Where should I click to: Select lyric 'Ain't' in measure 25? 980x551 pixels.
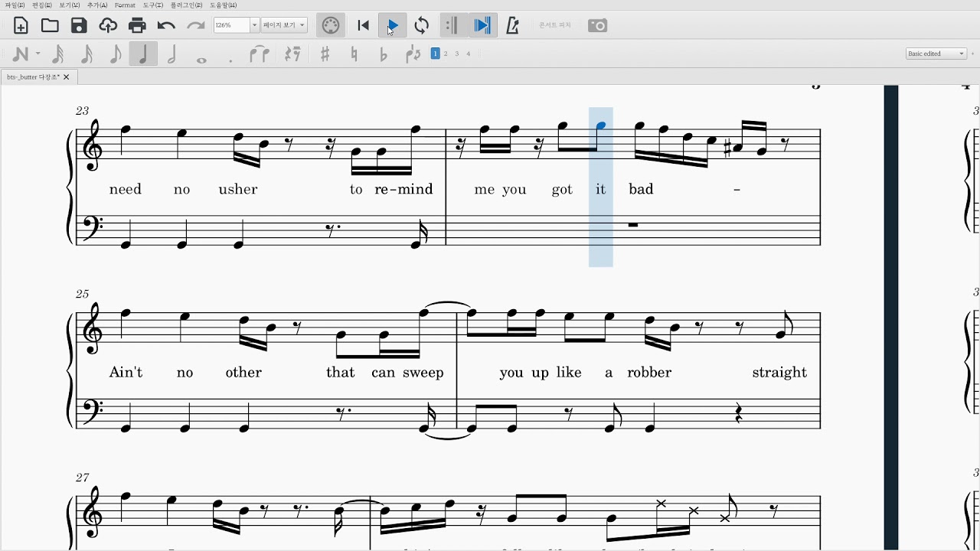[126, 373]
